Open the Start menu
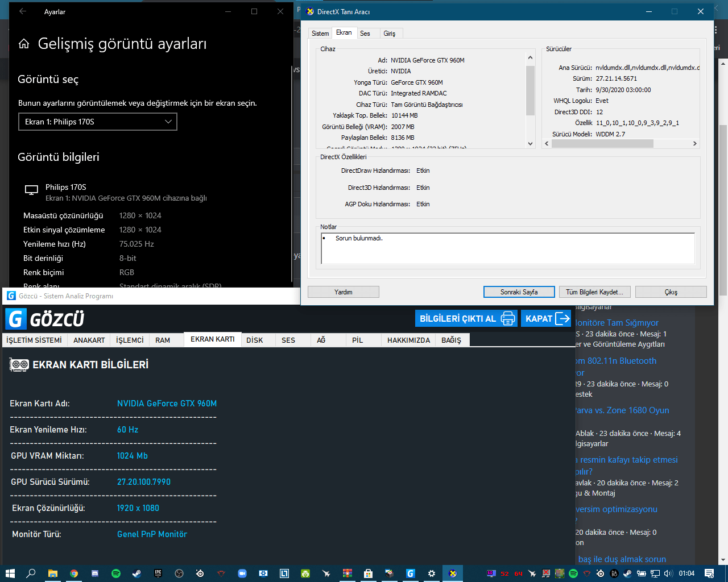Viewport: 728px width, 582px height. (10, 573)
